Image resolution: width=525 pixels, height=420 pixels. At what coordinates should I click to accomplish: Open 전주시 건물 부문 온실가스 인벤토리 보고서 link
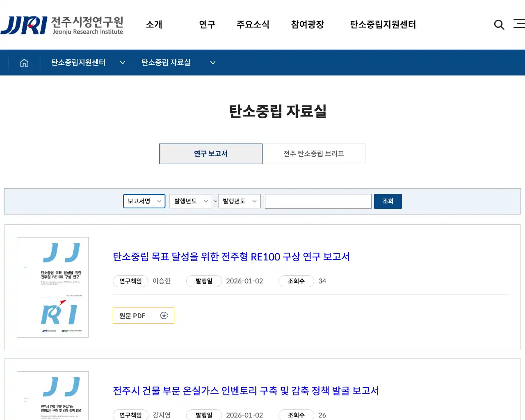(246, 391)
